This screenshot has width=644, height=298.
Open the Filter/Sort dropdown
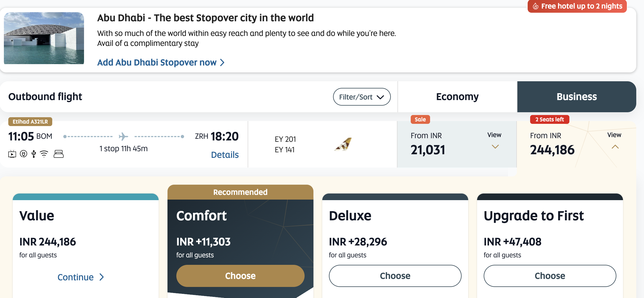click(x=362, y=97)
